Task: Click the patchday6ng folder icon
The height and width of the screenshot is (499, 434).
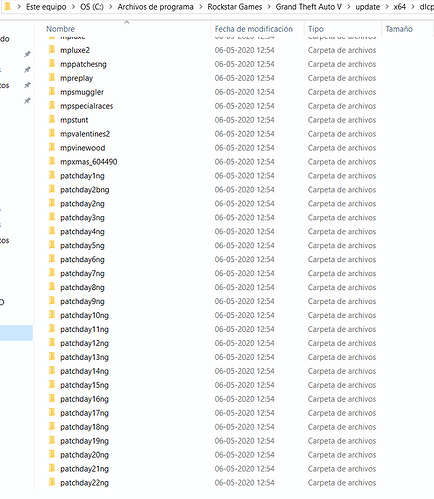Action: click(x=52, y=259)
